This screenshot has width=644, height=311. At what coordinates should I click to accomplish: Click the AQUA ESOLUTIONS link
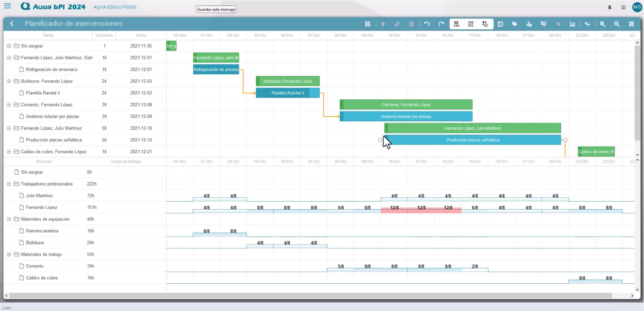click(x=115, y=7)
